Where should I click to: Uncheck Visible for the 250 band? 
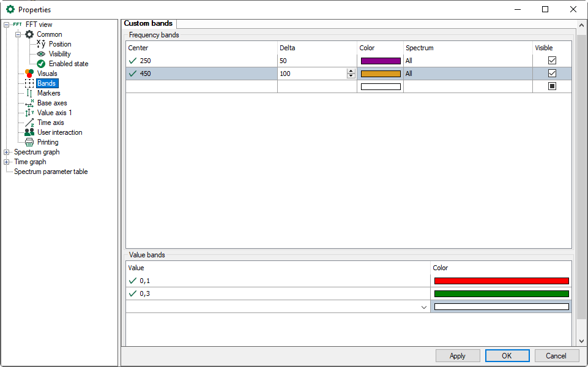(552, 60)
